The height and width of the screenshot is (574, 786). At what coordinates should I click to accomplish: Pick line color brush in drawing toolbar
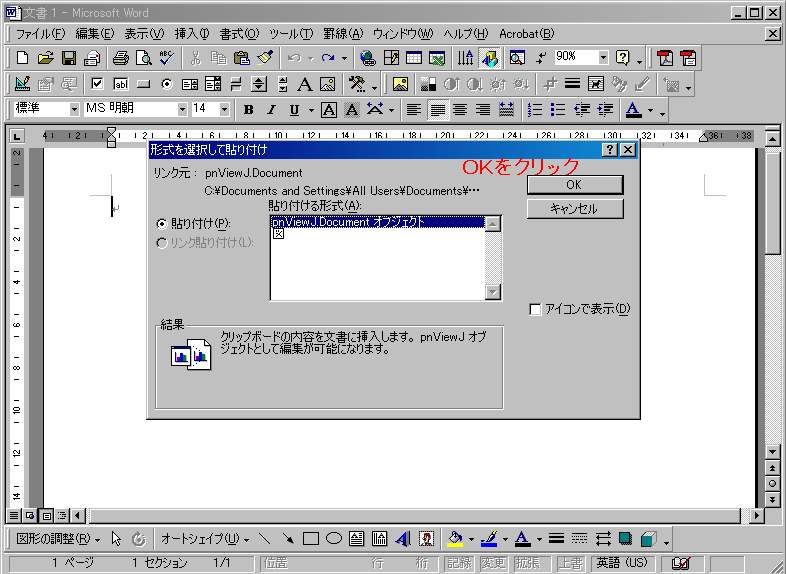[x=489, y=539]
